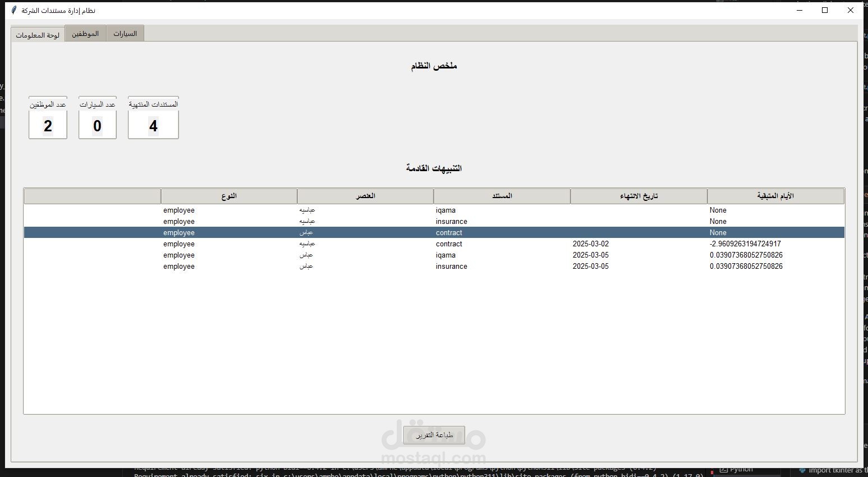Click the feather app icon in title bar

click(15, 10)
